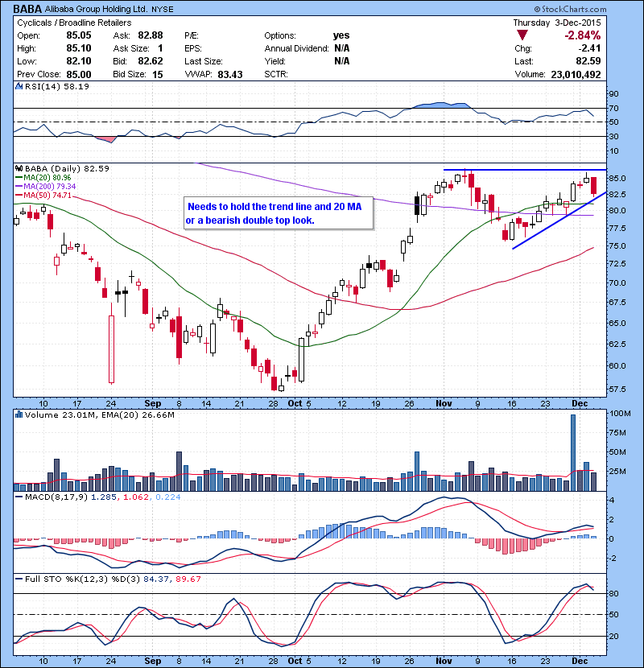Click the Volume 23.01M, EMA(20) 26.66M label
Image resolution: width=644 pixels, height=668 pixels.
click(x=99, y=414)
